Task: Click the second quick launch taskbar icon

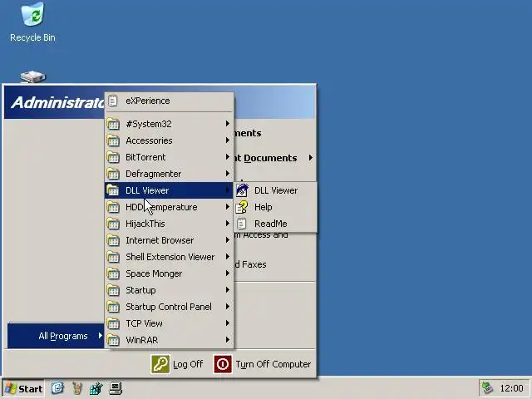Action: click(x=77, y=388)
